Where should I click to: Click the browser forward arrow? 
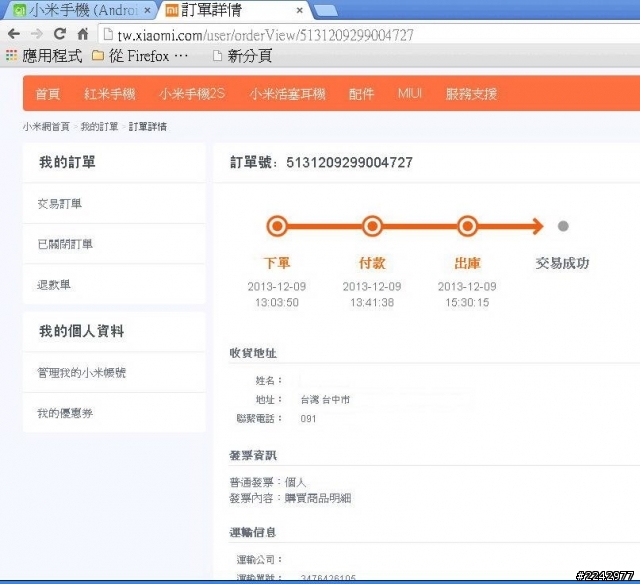click(37, 34)
